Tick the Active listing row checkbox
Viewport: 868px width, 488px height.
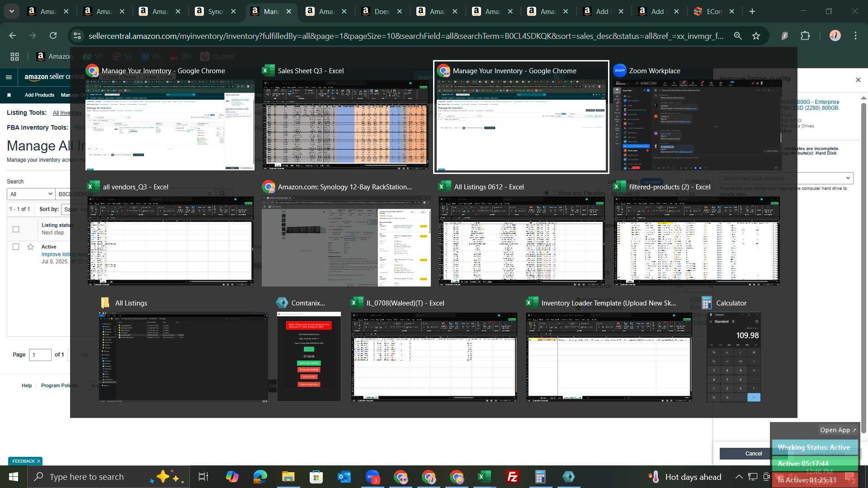pos(16,247)
